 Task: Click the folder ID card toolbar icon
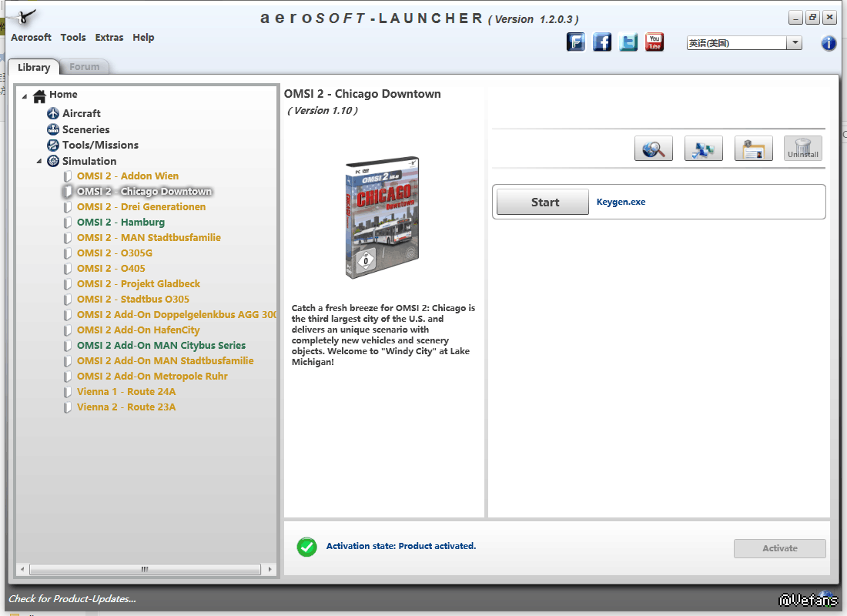tap(754, 149)
